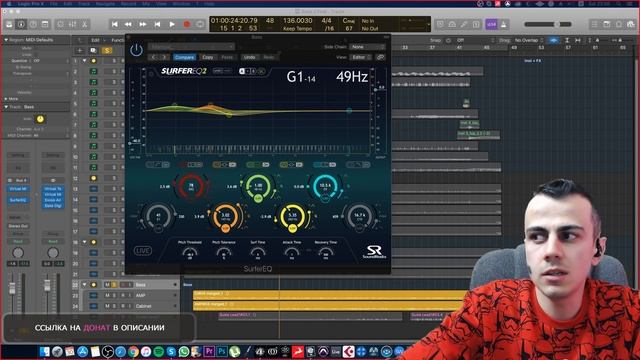This screenshot has height=360, width=640.
Task: Mute the AMP track
Action: (x=107, y=295)
